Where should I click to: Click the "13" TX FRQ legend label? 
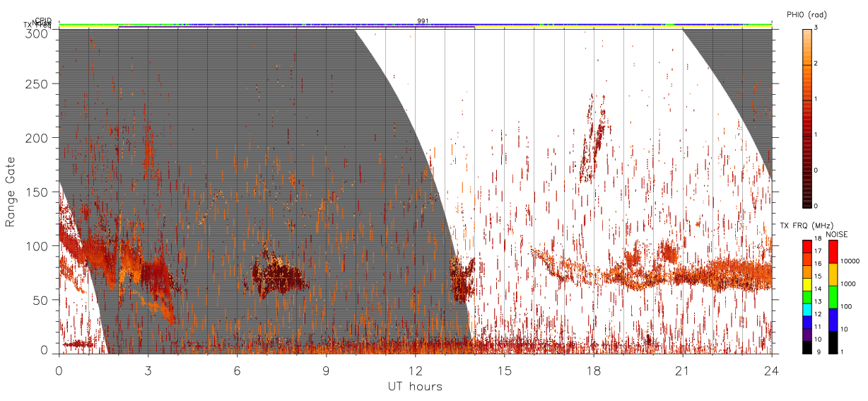click(x=817, y=301)
